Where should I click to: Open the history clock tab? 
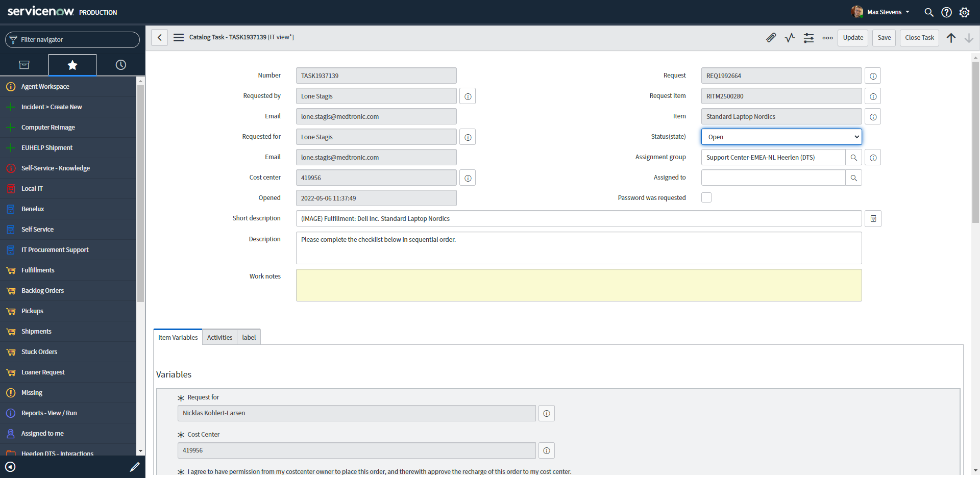tap(120, 65)
